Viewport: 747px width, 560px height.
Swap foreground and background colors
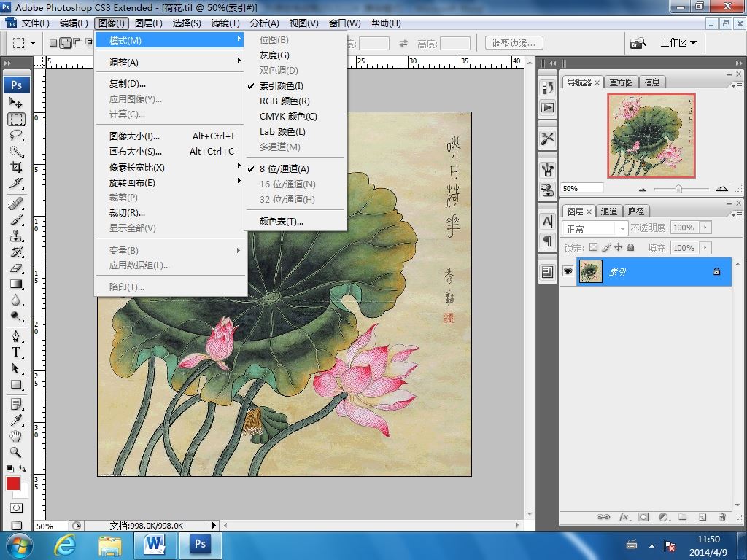pos(23,469)
